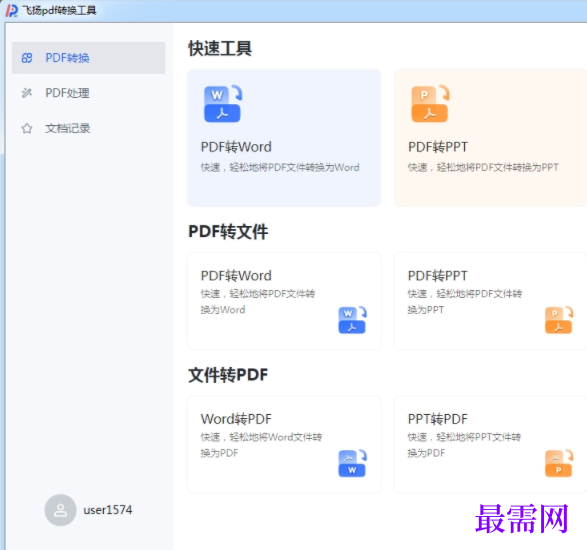The width and height of the screenshot is (587, 550).
Task: Switch to the PDF处理 sidebar tab
Action: tap(88, 93)
